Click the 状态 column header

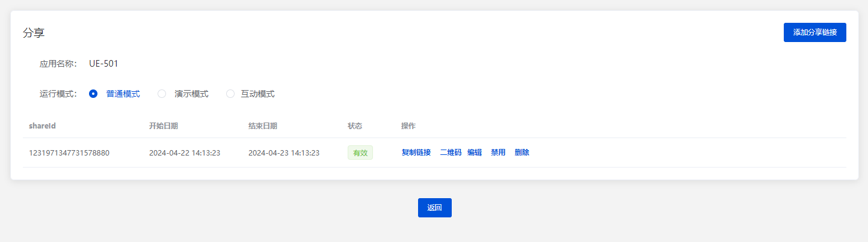point(355,126)
